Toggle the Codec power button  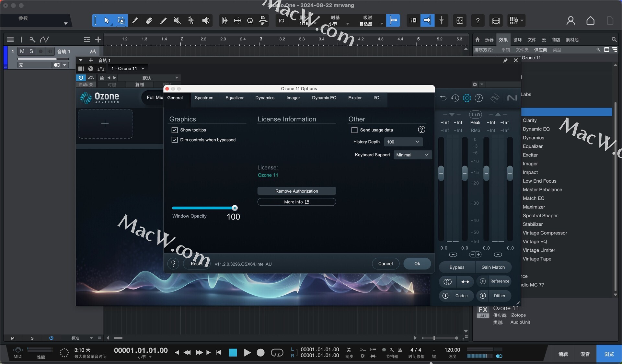click(445, 296)
